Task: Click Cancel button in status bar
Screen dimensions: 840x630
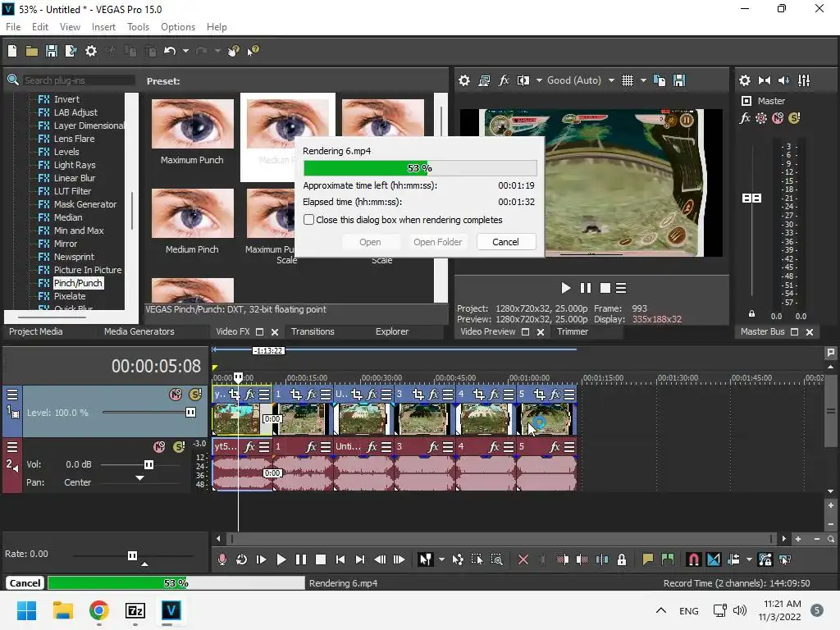Action: [25, 583]
